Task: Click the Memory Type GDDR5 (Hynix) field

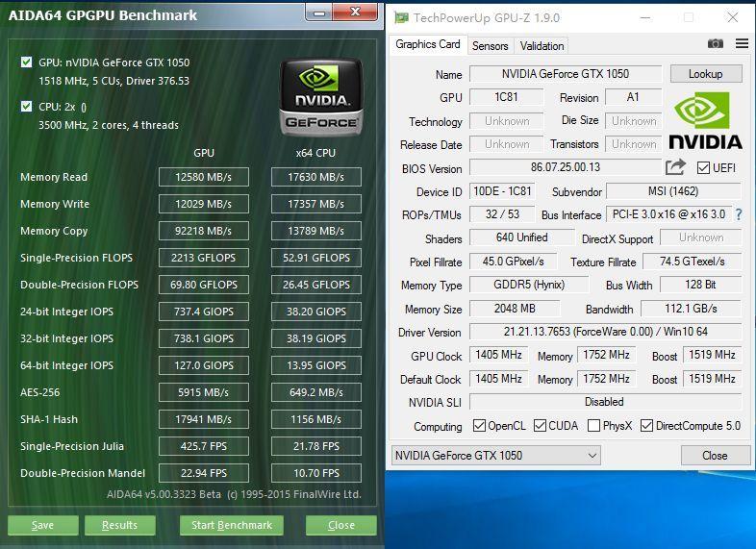Action: [529, 285]
